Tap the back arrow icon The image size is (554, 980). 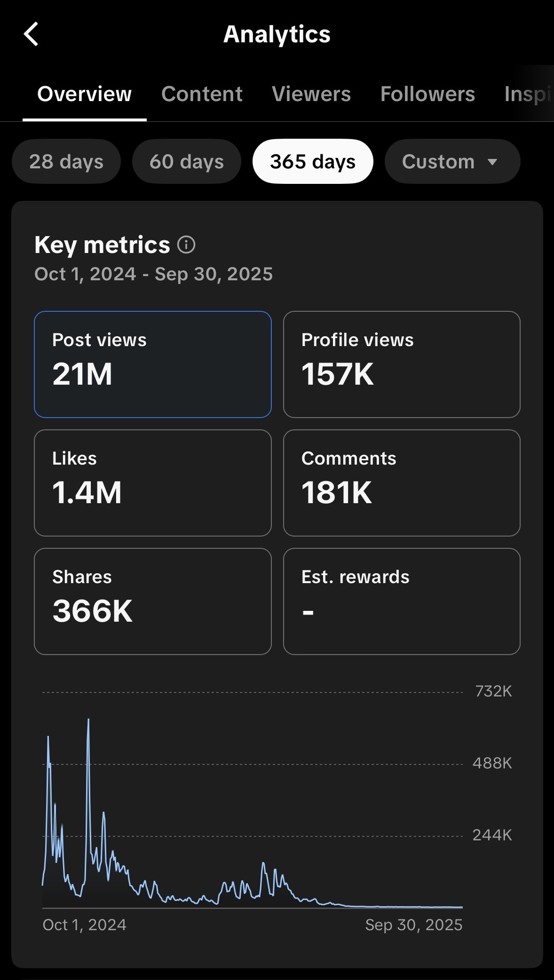[x=31, y=34]
